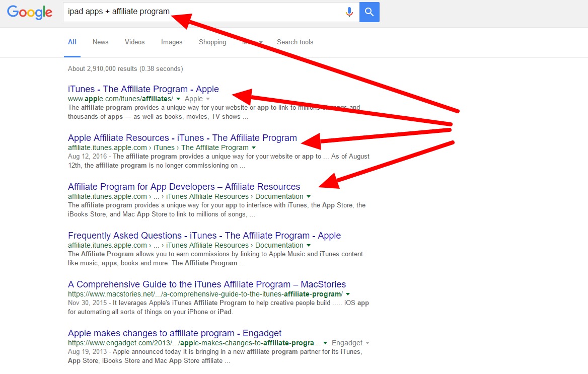Expand URL arrow under 'Frequently Asked Questions' result
The width and height of the screenshot is (588, 374).
tap(309, 245)
